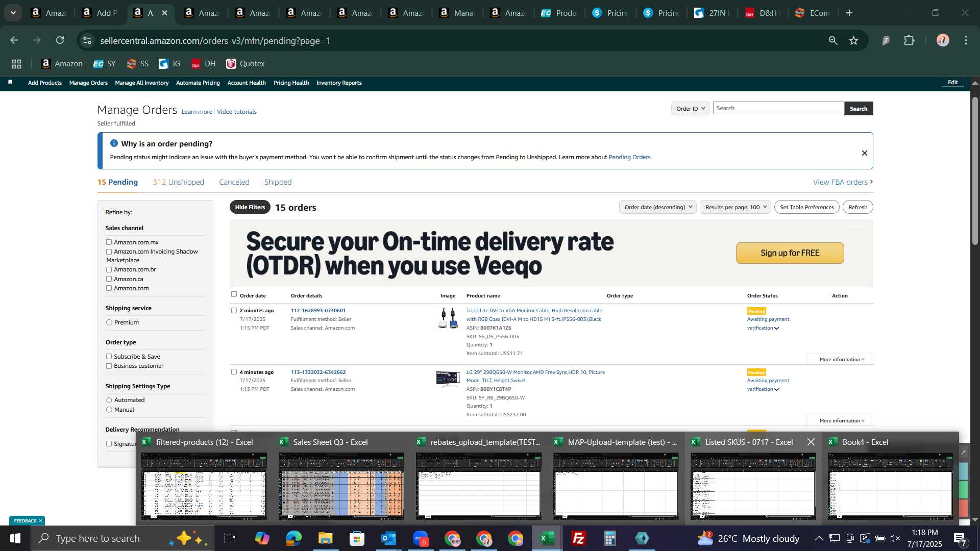Screen dimensions: 980x551
Task: Open Microsoft Edge from the taskbar
Action: click(294, 538)
